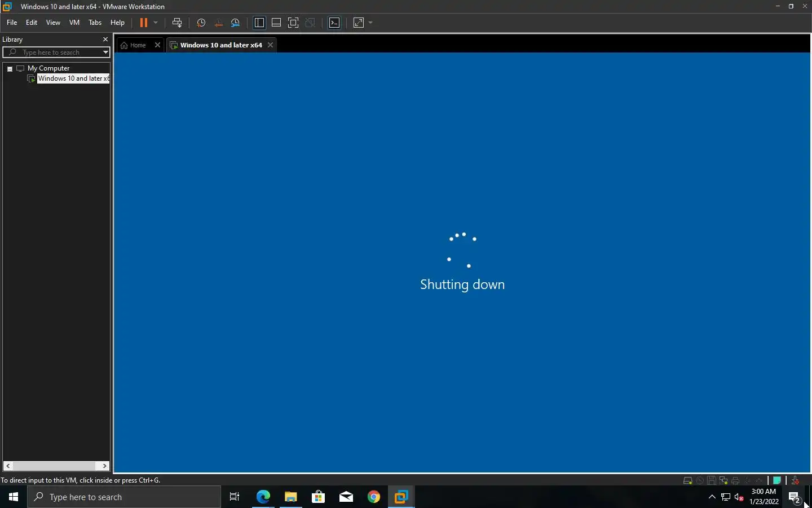The height and width of the screenshot is (508, 812).
Task: Take a snapshot of this virtual machine
Action: coord(201,23)
